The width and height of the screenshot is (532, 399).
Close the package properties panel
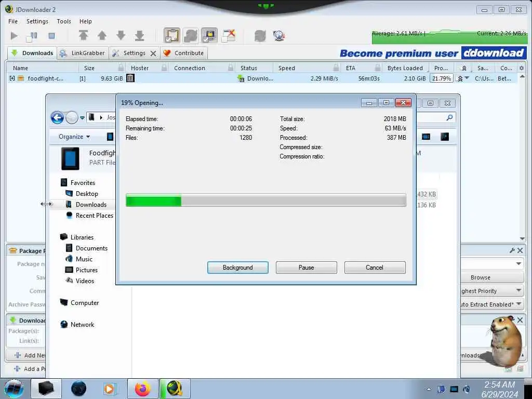(520, 250)
